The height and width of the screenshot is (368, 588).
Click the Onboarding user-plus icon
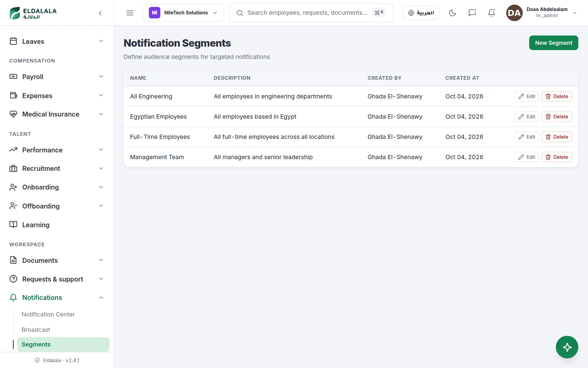(13, 187)
